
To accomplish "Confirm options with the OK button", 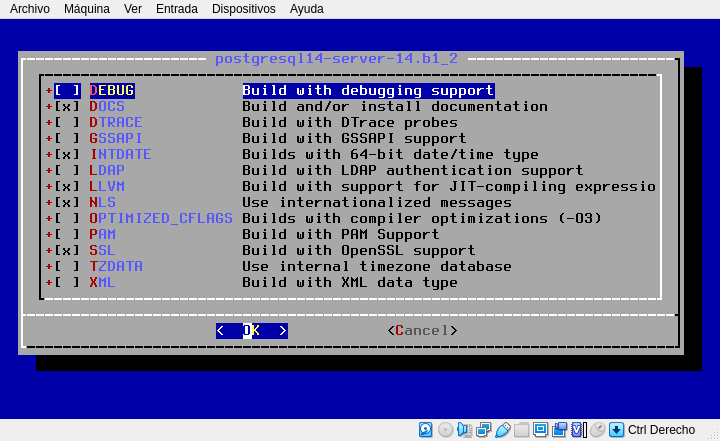I will click(x=252, y=331).
